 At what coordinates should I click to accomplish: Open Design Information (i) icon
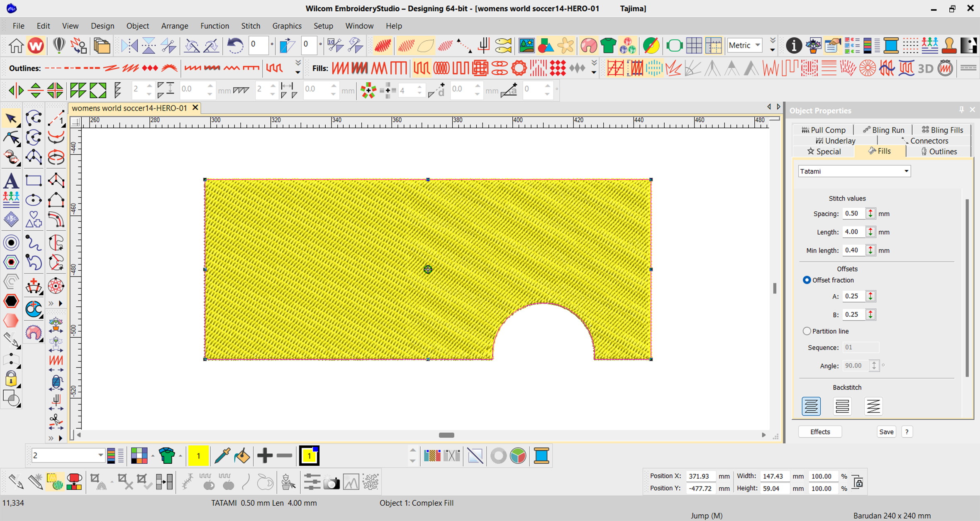tap(793, 45)
